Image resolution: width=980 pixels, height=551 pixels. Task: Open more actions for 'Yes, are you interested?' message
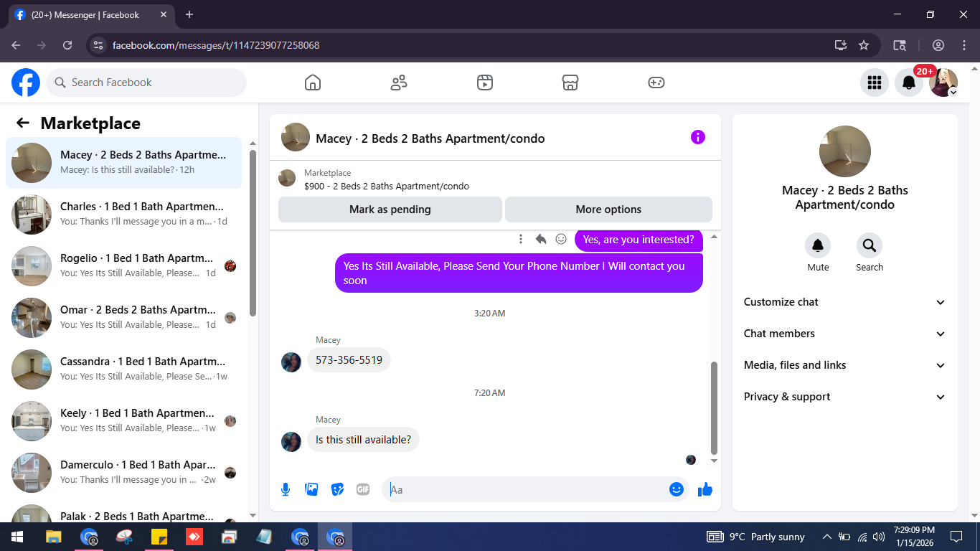click(x=521, y=239)
